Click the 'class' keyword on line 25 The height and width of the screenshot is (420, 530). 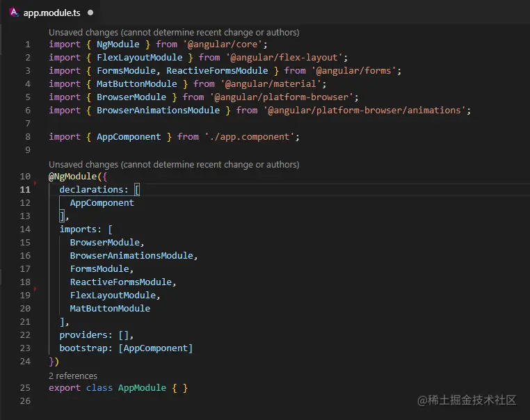[x=99, y=388]
